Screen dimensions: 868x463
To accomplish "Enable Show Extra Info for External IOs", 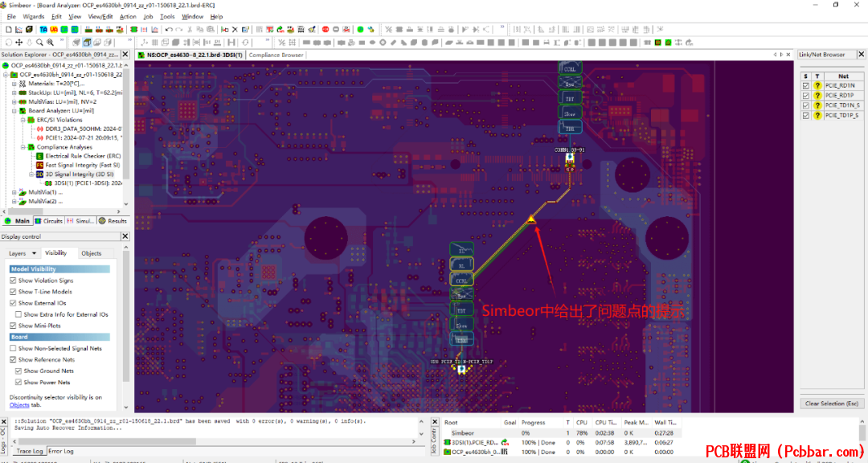I will pyautogui.click(x=18, y=314).
